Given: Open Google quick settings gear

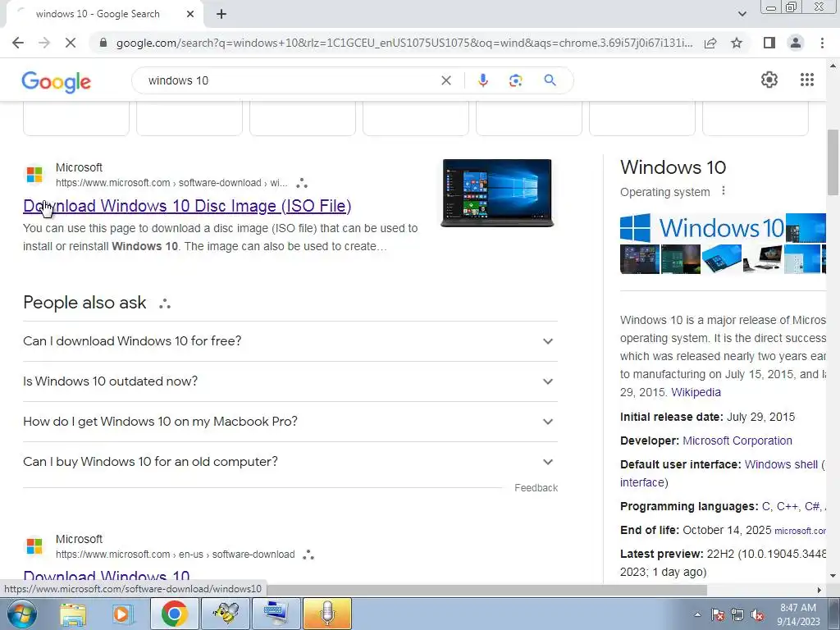Looking at the screenshot, I should [769, 80].
